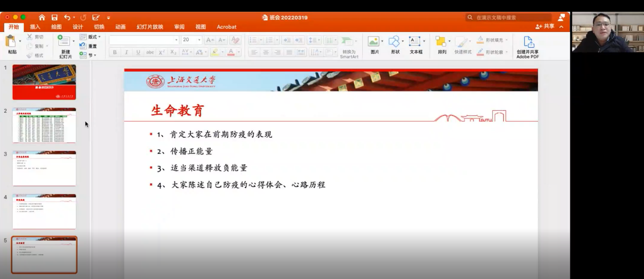Insert a text box (文本框)

pos(415,42)
